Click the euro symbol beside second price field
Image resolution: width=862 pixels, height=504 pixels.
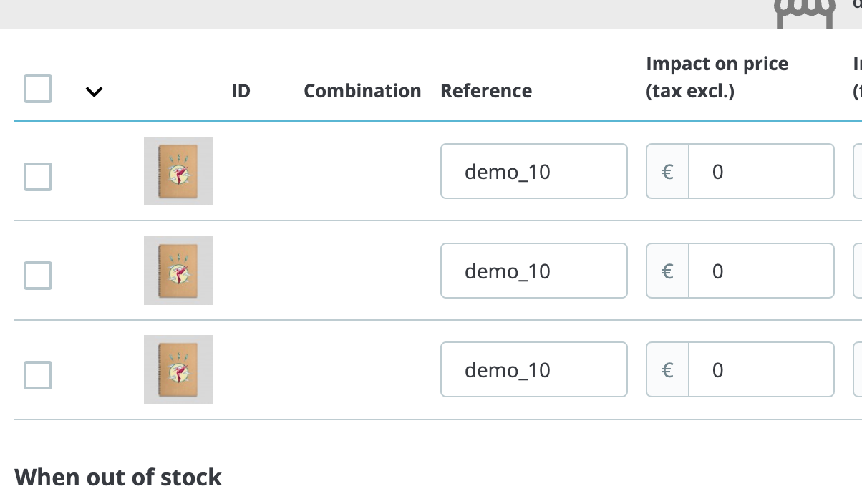tap(667, 271)
